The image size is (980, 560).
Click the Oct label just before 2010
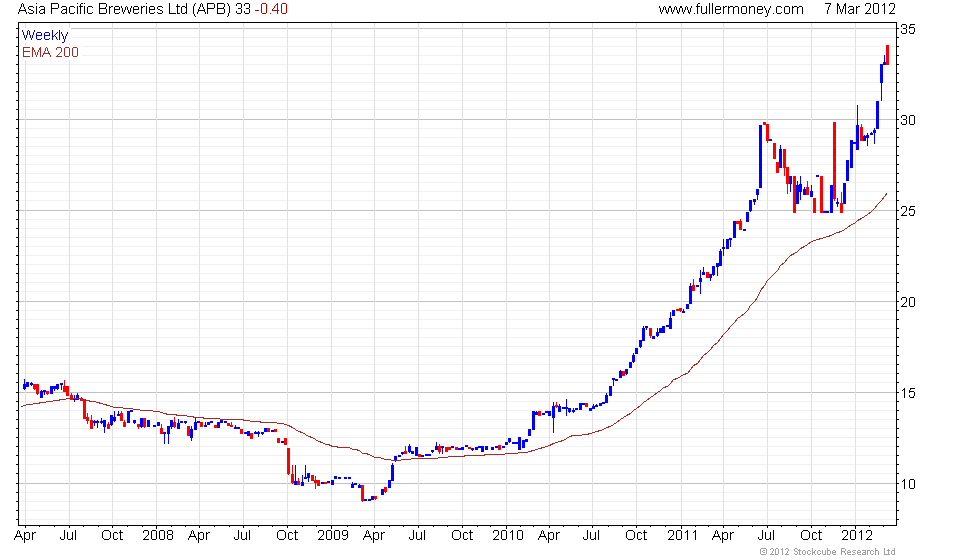click(x=462, y=536)
